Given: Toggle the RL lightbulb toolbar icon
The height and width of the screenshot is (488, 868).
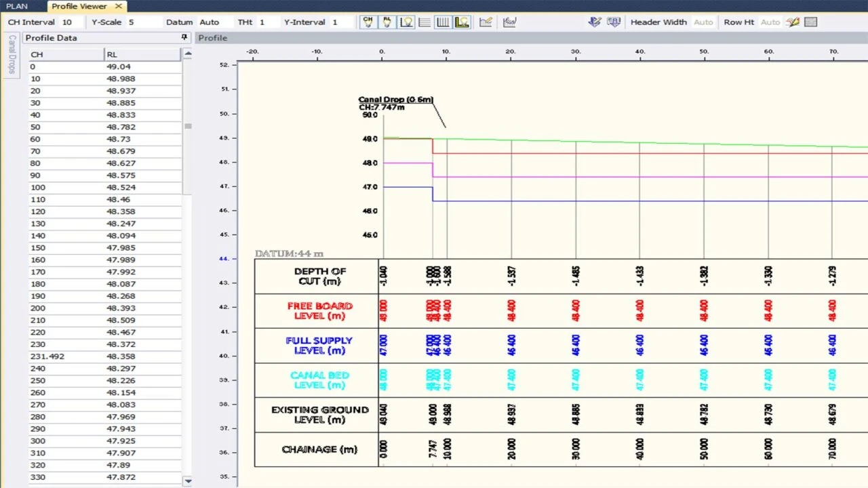Looking at the screenshot, I should [x=387, y=22].
